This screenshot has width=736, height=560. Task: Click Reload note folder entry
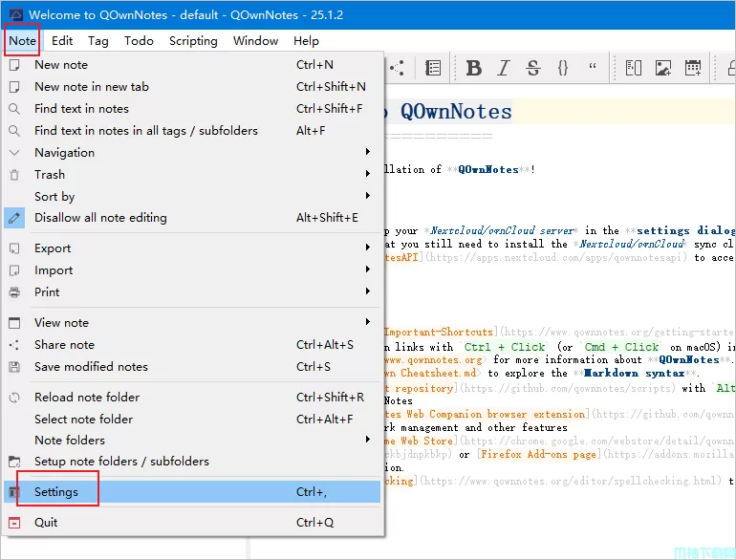[87, 398]
